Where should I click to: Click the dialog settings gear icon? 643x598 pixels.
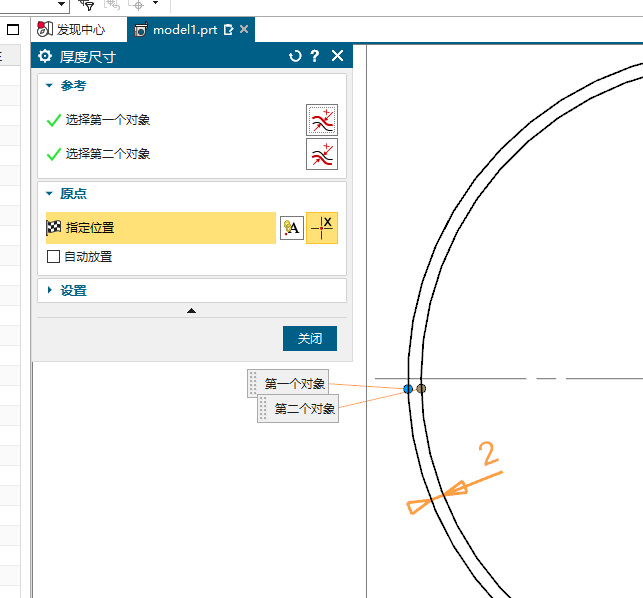click(45, 57)
